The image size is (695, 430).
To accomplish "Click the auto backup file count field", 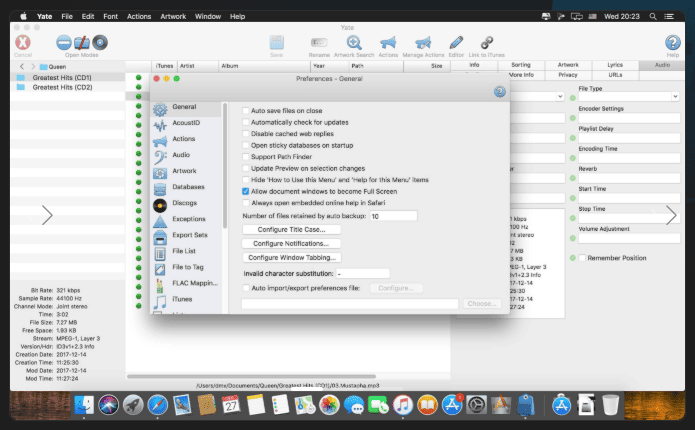I will pyautogui.click(x=394, y=216).
